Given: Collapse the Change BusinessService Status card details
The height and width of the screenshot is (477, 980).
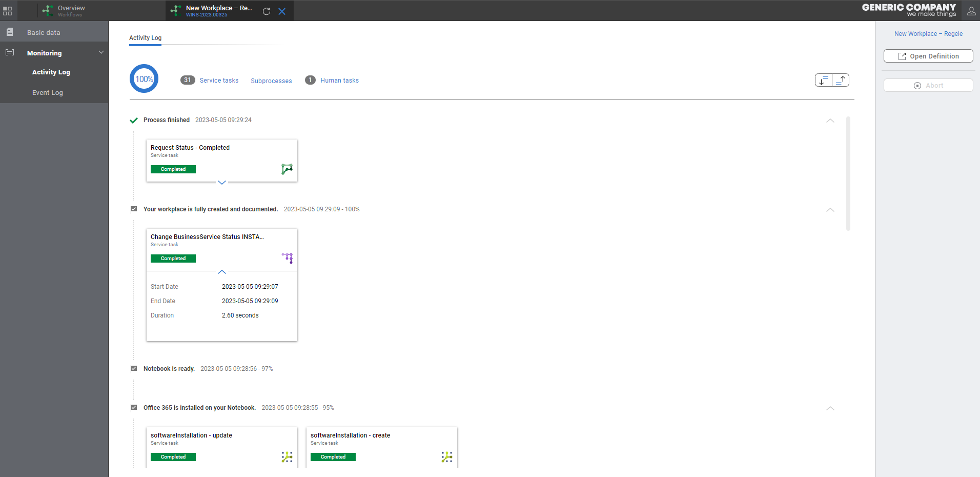Looking at the screenshot, I should pyautogui.click(x=222, y=272).
